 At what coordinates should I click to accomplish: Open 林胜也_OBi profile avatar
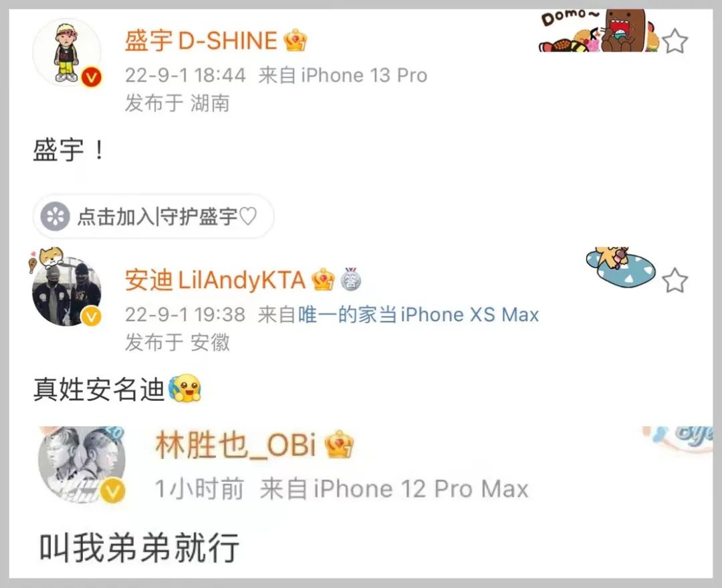(x=82, y=464)
